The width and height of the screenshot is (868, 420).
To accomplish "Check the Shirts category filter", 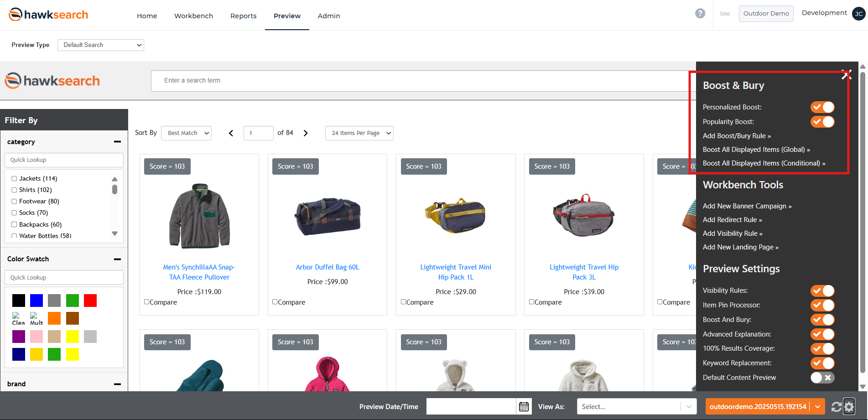I will [x=14, y=190].
